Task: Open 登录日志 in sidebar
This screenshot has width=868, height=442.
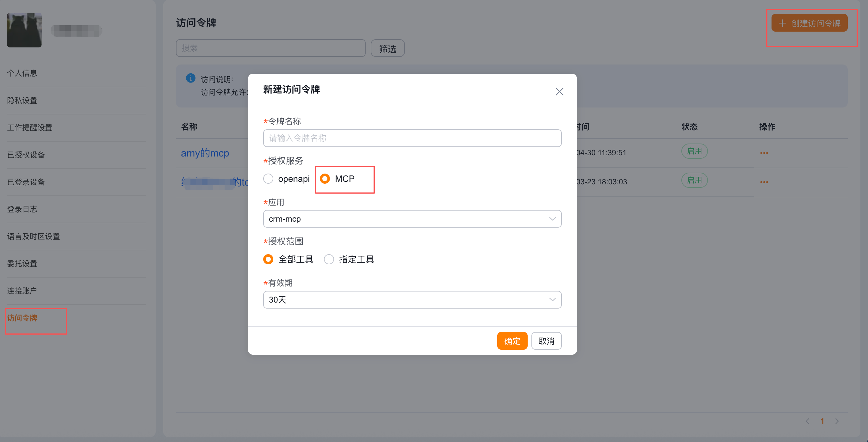Action: click(x=22, y=209)
